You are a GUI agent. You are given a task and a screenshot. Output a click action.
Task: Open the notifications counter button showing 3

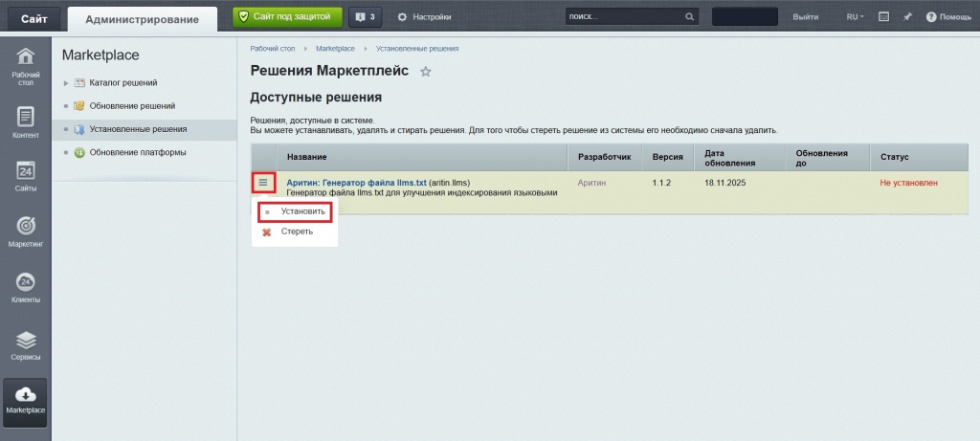[x=363, y=17]
